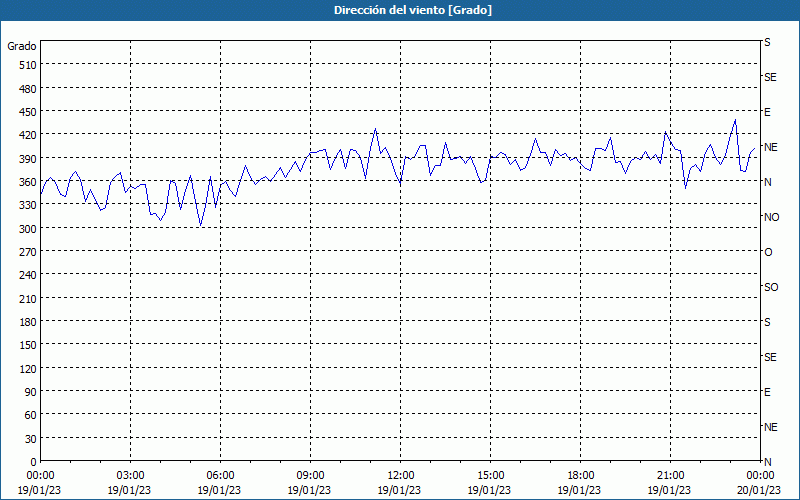The width and height of the screenshot is (800, 500).
Task: Click the 90 tick label
Action: (31, 392)
